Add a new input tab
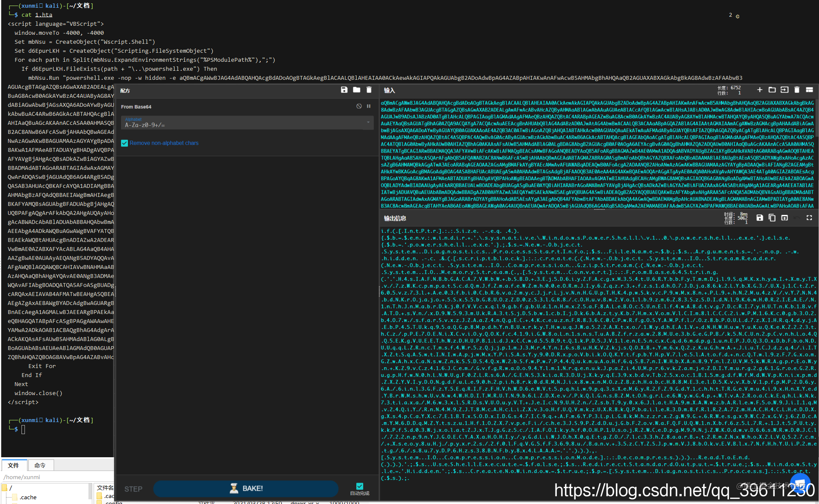Screen dimensions: 819x504 coord(760,90)
